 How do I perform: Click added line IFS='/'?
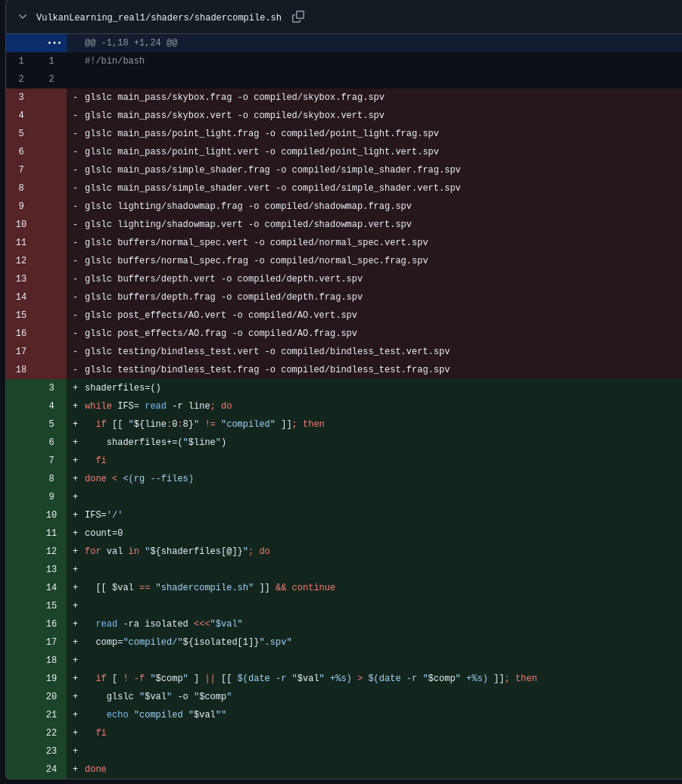104,515
